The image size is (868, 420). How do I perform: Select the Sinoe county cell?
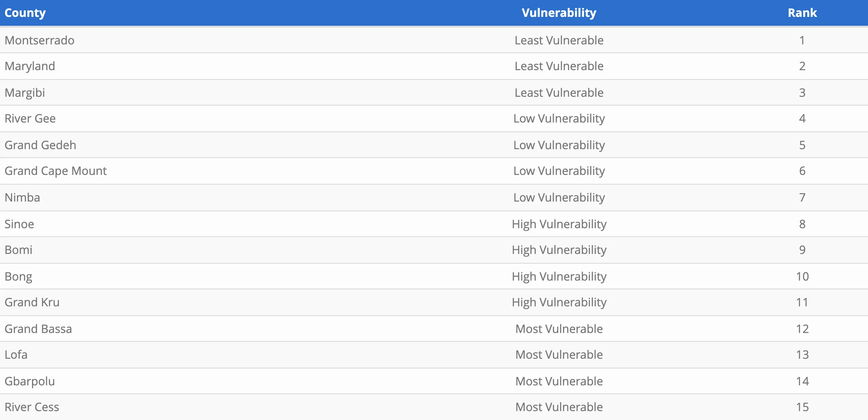pos(19,224)
